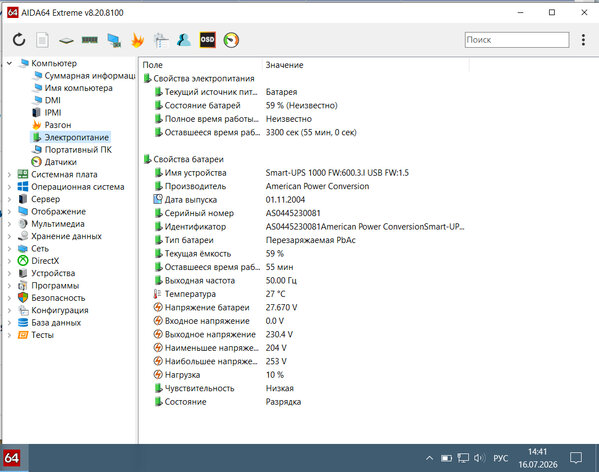
Task: Expand the Хранение данных node
Action: (9, 236)
